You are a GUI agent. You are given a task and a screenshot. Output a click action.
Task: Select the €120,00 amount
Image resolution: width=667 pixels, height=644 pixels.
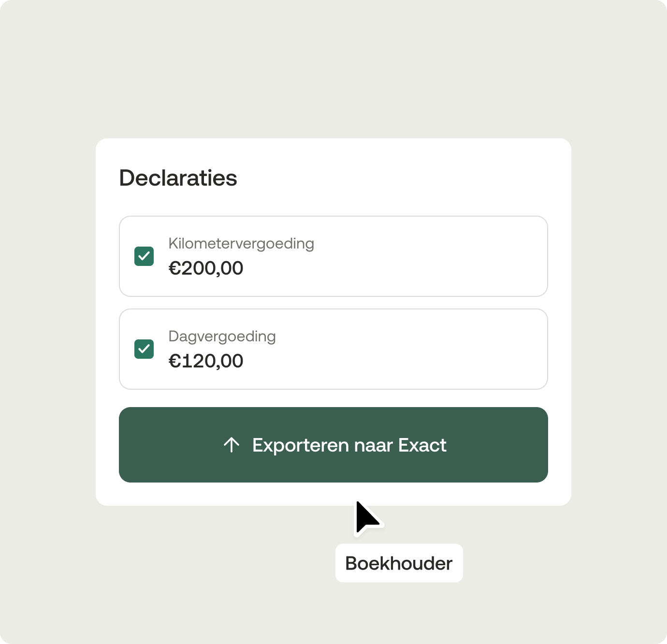[x=206, y=361]
